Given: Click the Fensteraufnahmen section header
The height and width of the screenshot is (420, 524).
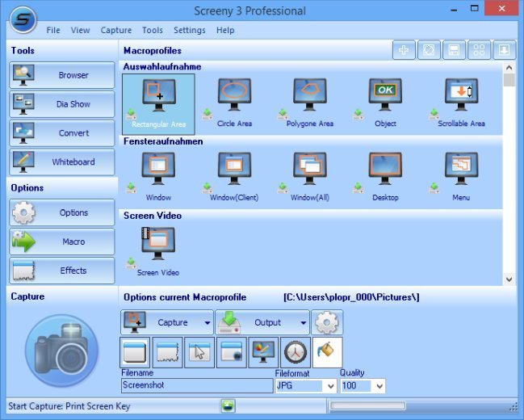Looking at the screenshot, I should tap(163, 141).
